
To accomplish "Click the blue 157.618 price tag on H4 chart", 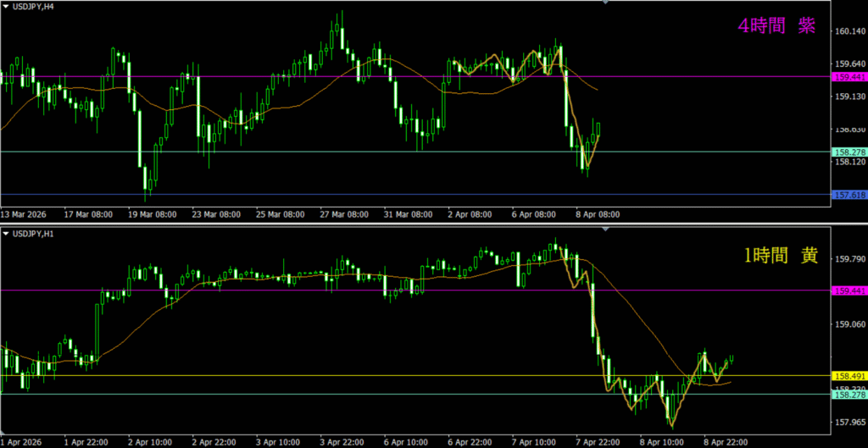I will 850,195.
